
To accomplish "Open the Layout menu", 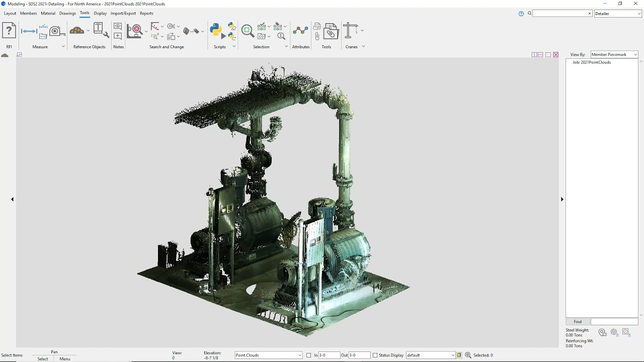I will coord(10,14).
